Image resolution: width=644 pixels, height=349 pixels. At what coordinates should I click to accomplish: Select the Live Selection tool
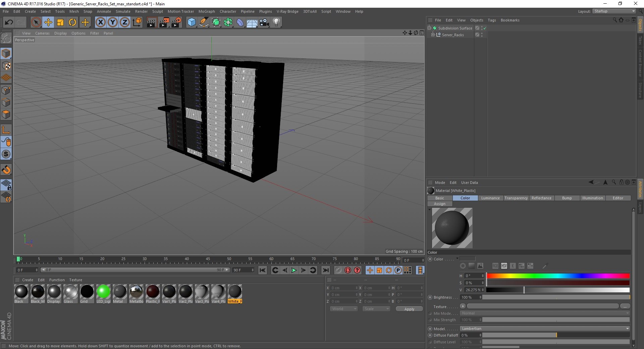pyautogui.click(x=36, y=22)
